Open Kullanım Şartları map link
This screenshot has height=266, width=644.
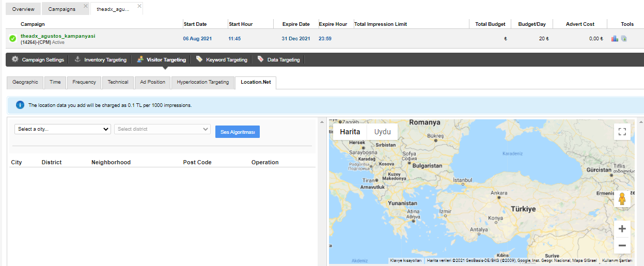pos(617,261)
